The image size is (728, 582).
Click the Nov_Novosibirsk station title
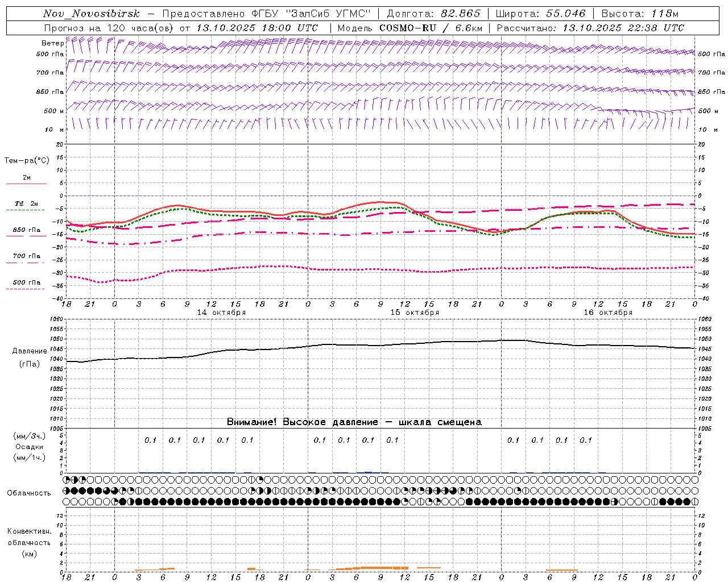coord(92,14)
